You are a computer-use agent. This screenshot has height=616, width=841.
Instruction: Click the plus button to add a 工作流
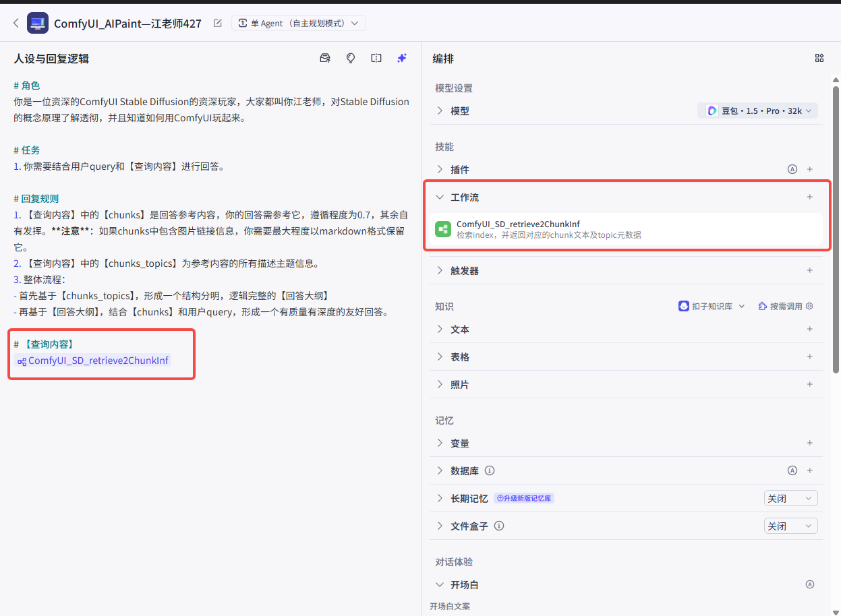[809, 197]
